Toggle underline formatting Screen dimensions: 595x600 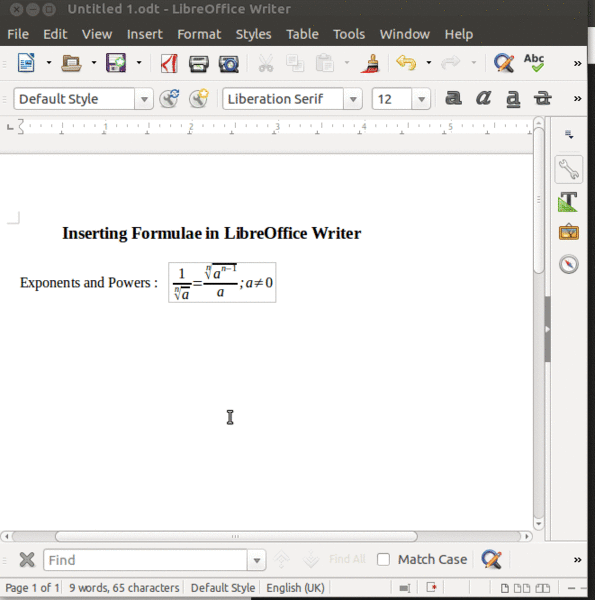pyautogui.click(x=513, y=99)
